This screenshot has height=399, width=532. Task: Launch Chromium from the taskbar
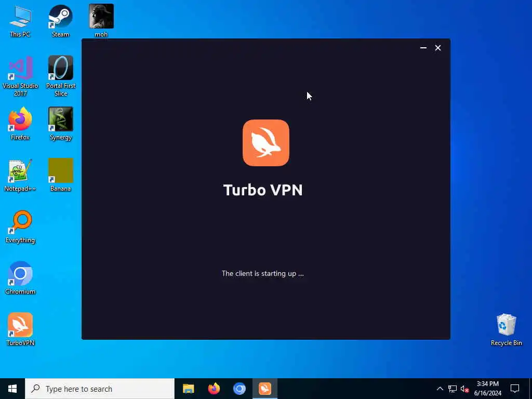[239, 389]
